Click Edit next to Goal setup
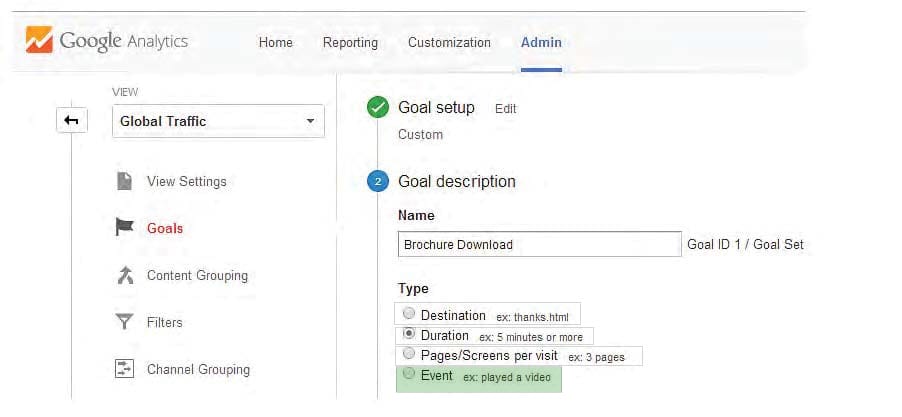Screen dimensions: 902x417 click(x=506, y=109)
